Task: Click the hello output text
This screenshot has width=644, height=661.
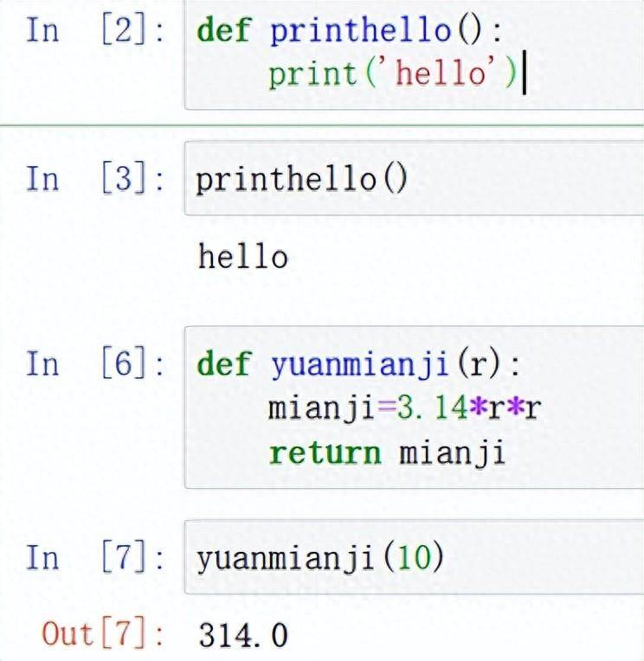Action: (x=243, y=256)
